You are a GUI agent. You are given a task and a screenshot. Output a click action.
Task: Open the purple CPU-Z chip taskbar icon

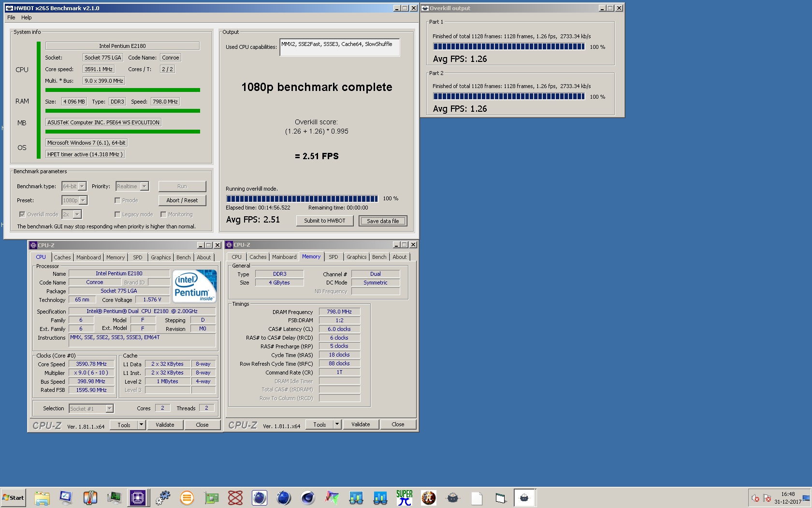pos(138,497)
